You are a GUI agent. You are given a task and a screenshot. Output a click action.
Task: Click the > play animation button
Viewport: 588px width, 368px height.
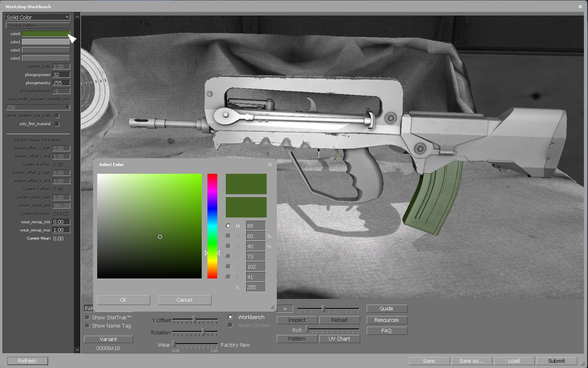tap(285, 309)
